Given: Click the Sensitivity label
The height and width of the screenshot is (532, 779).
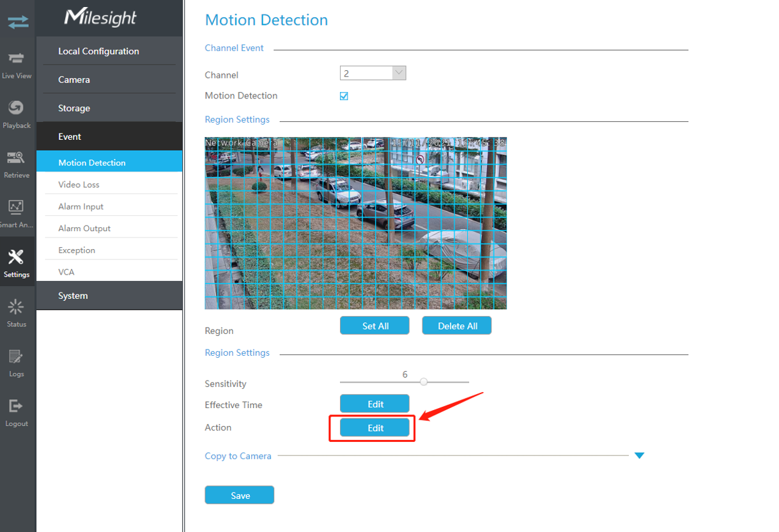Looking at the screenshot, I should point(226,384).
